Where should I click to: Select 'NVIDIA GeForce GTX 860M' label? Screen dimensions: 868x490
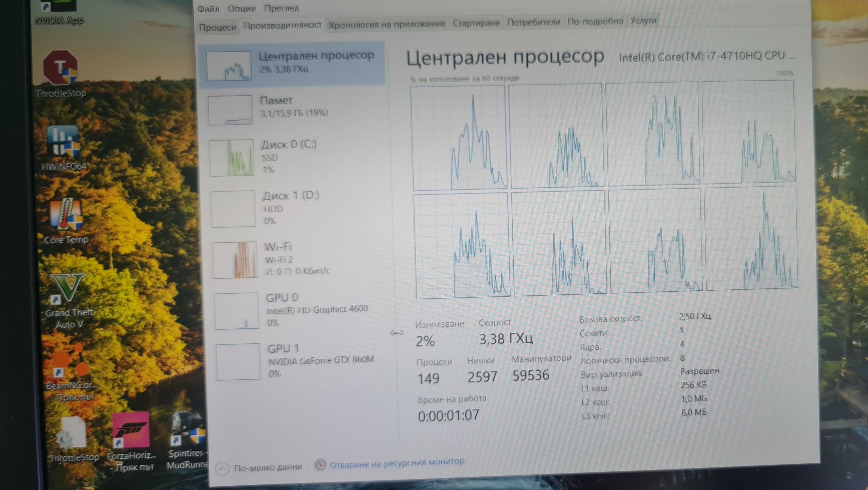tap(321, 360)
